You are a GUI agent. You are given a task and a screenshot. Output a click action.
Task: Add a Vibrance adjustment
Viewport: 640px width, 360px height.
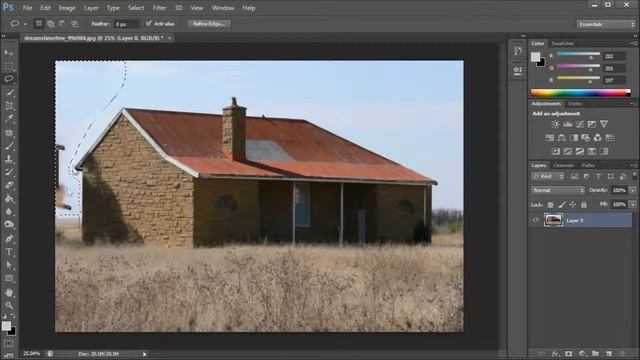604,124
